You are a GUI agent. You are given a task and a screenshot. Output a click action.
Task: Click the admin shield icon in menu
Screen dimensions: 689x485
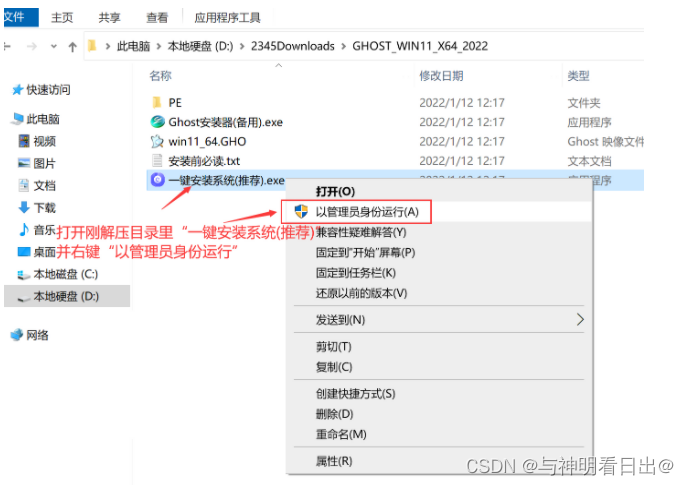click(x=301, y=211)
